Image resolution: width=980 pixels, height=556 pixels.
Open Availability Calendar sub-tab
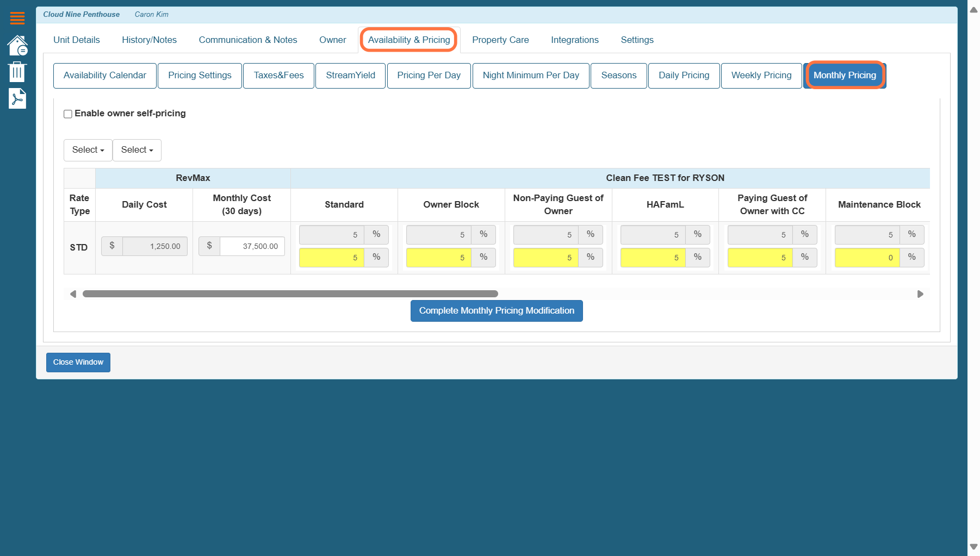tap(105, 76)
